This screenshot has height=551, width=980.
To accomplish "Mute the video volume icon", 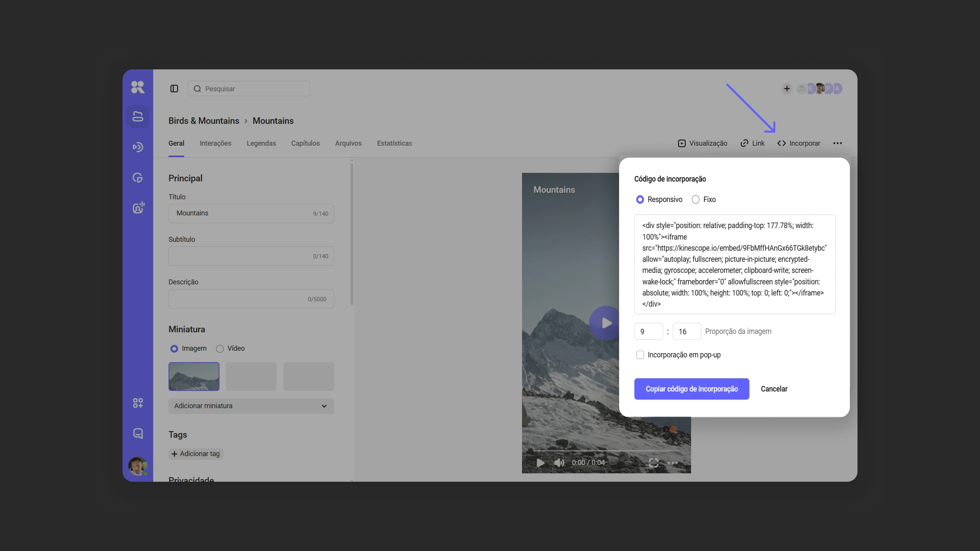I will [x=559, y=463].
